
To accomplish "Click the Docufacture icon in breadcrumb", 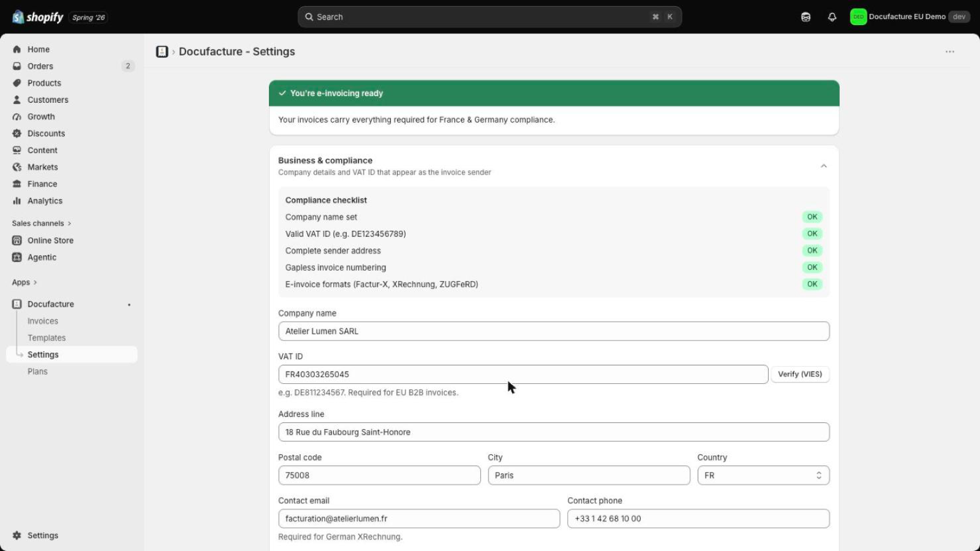I will [162, 52].
